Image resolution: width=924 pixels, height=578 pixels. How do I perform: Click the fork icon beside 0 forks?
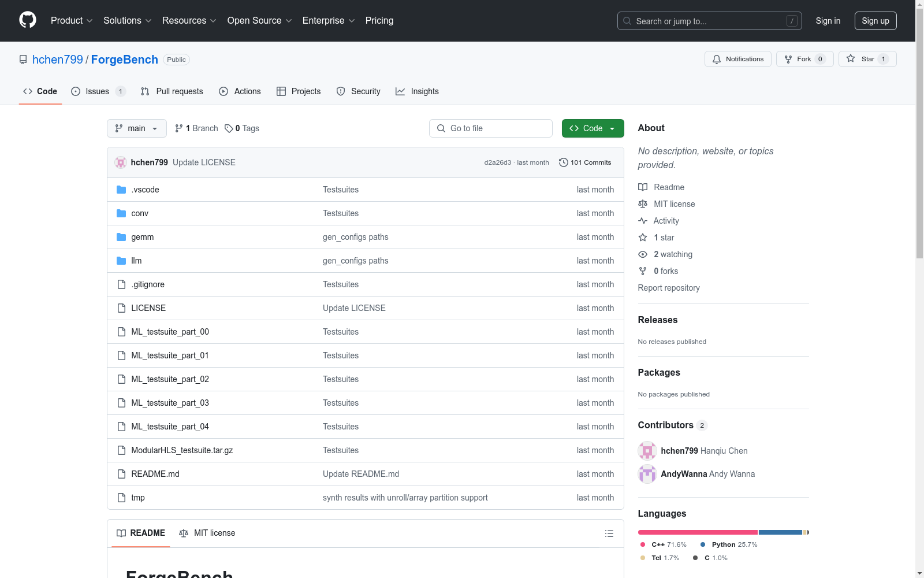643,271
